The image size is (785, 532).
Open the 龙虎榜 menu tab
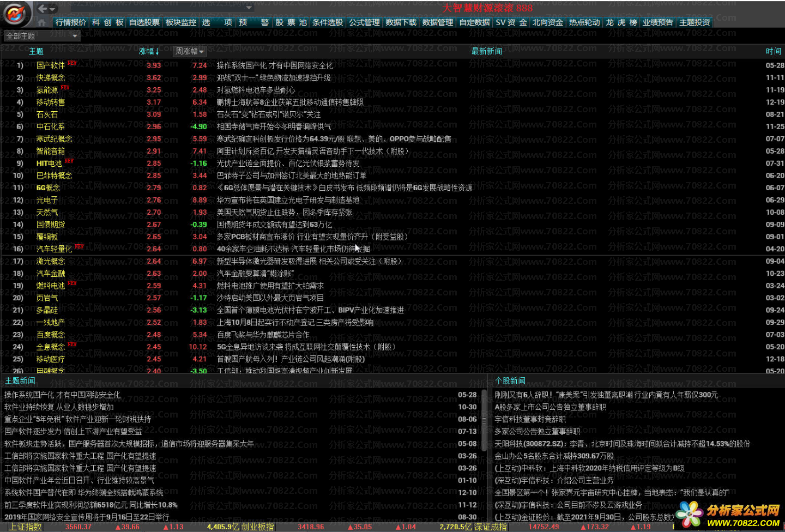(621, 22)
